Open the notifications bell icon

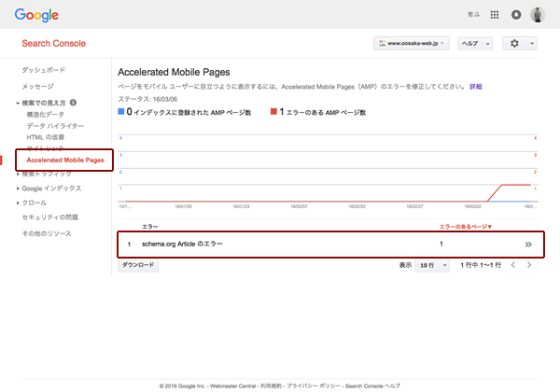pyautogui.click(x=516, y=15)
